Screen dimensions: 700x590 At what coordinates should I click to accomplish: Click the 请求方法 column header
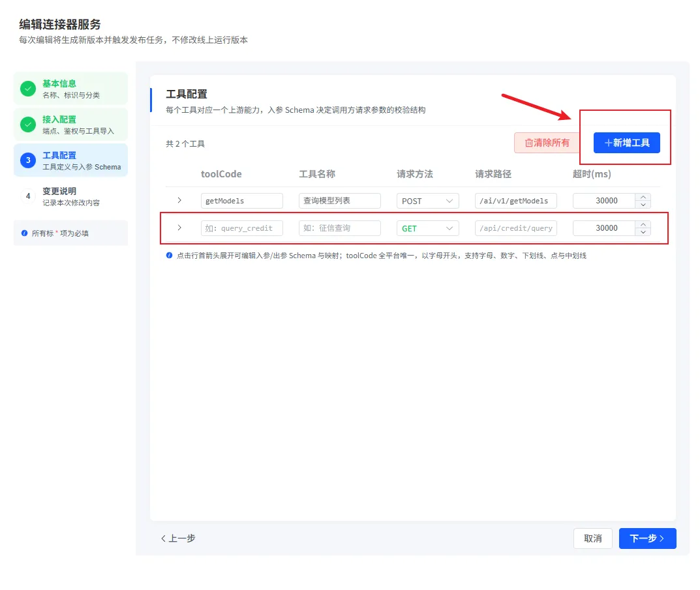tap(415, 174)
